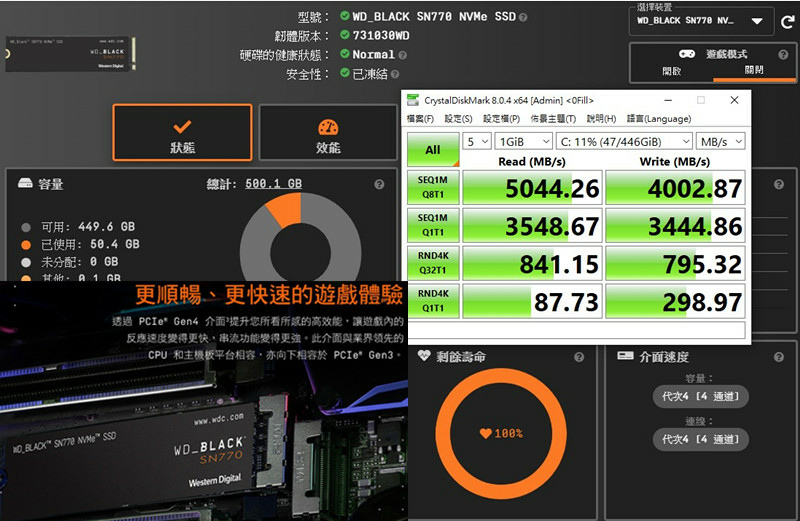Switch to the 效能 performance tab
Screen dimensions: 800x521
coord(328,133)
